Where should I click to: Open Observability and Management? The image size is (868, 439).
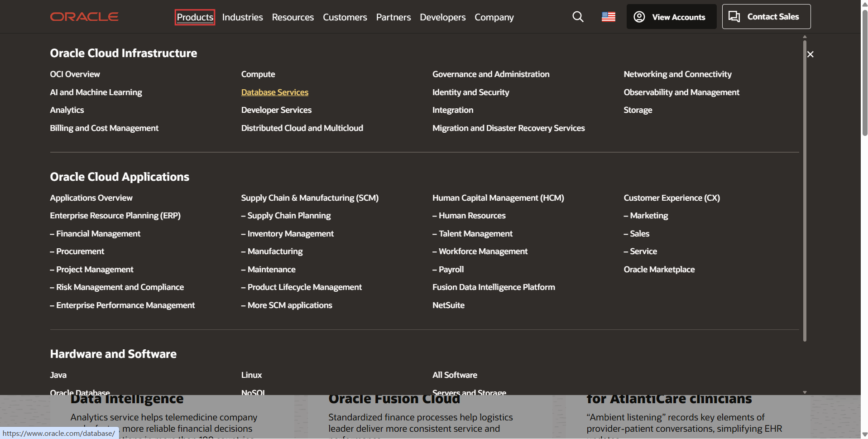click(681, 92)
